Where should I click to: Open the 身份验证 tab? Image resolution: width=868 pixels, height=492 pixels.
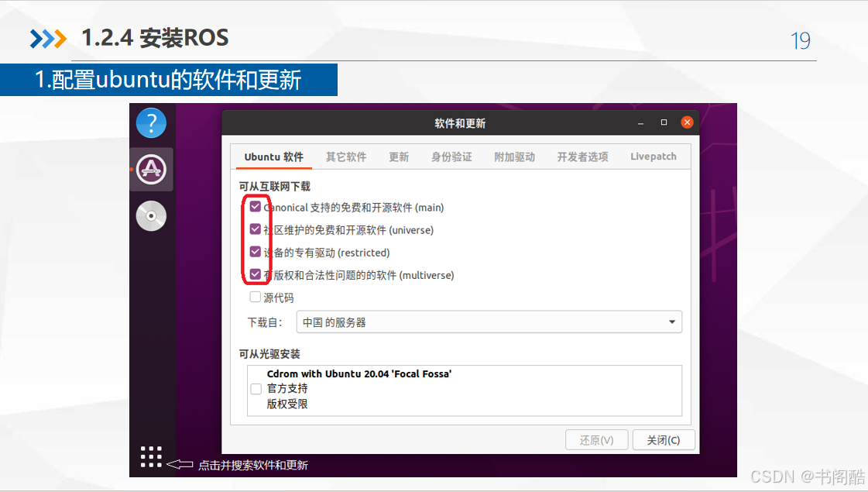[x=451, y=157]
